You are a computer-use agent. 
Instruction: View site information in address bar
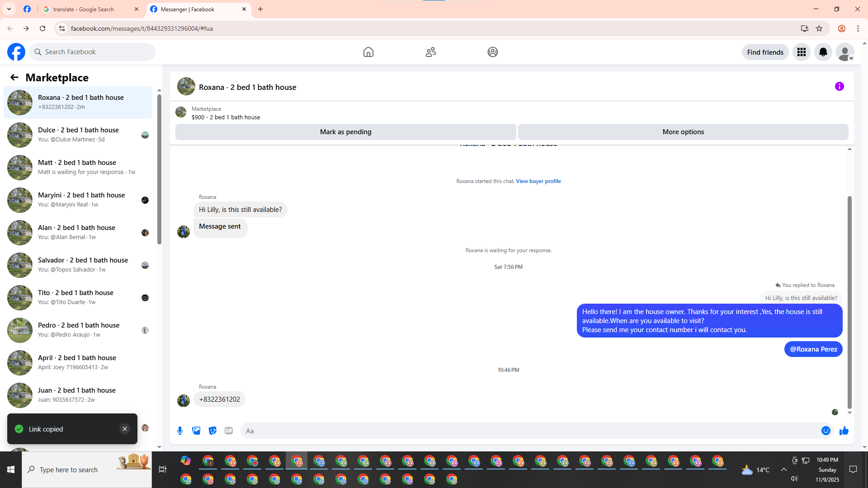(62, 28)
